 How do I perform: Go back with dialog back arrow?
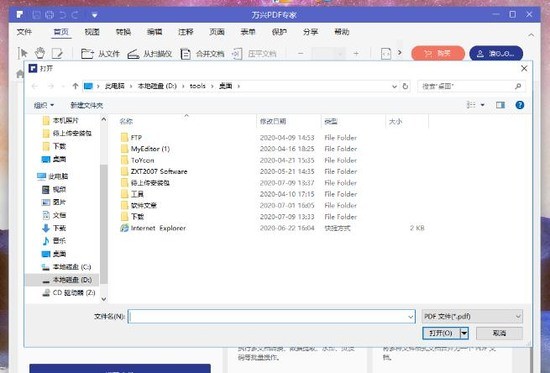(34, 86)
